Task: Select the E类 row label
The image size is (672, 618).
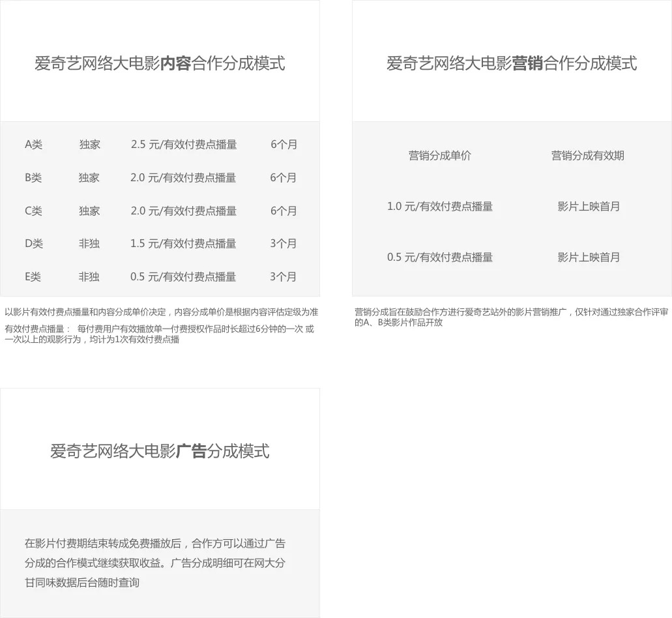Action: tap(33, 276)
